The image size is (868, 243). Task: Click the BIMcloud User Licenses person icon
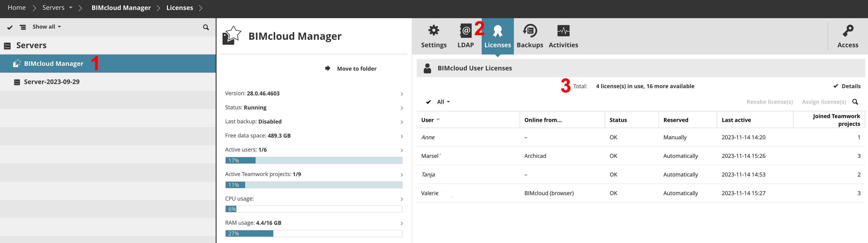point(427,68)
